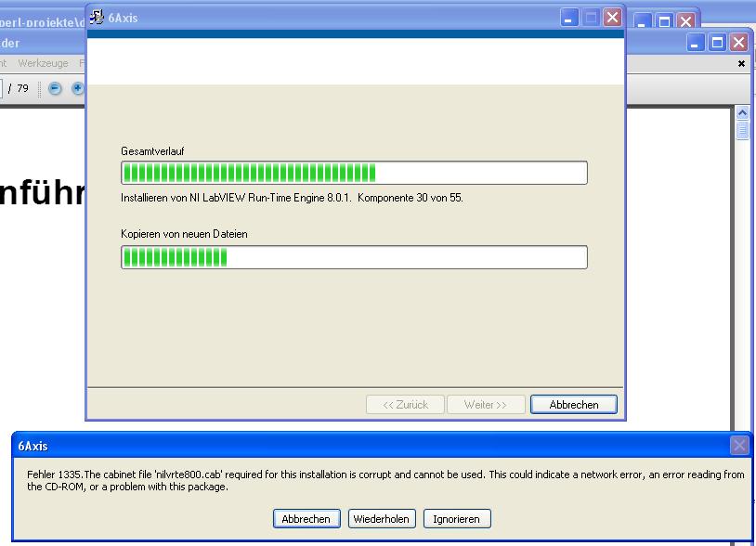Click the vertical scrollbar thumb in the PDF viewer
Screen dimensions: 756x546
[742, 130]
